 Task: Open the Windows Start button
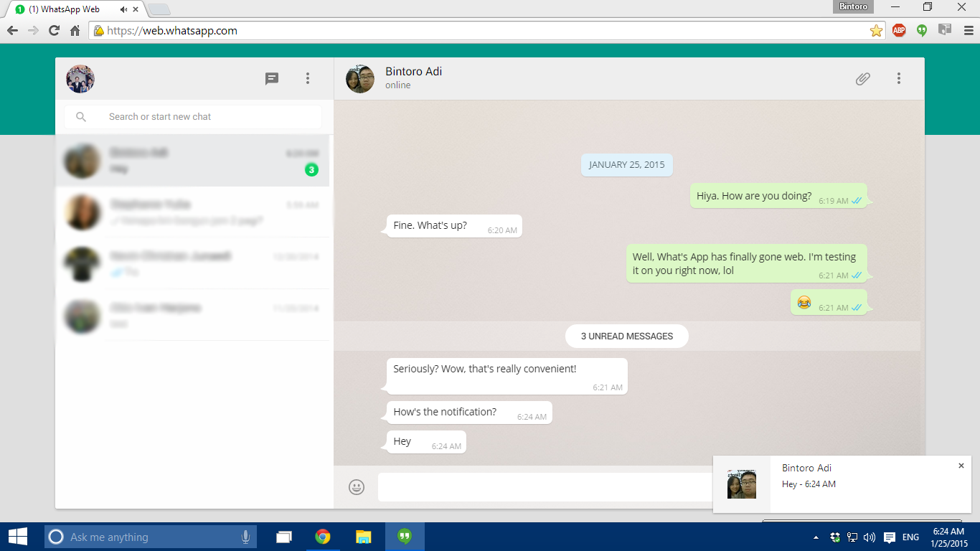click(x=18, y=537)
